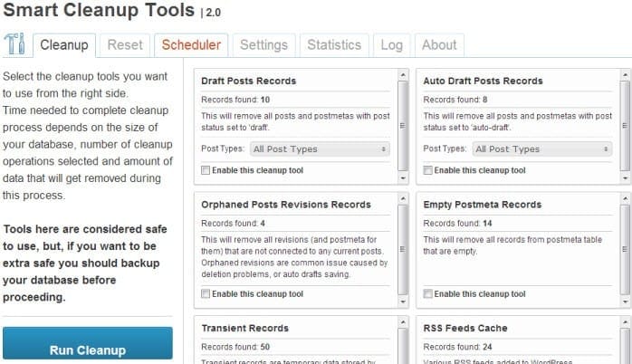Click the 'Transient Records' heading

click(x=245, y=329)
